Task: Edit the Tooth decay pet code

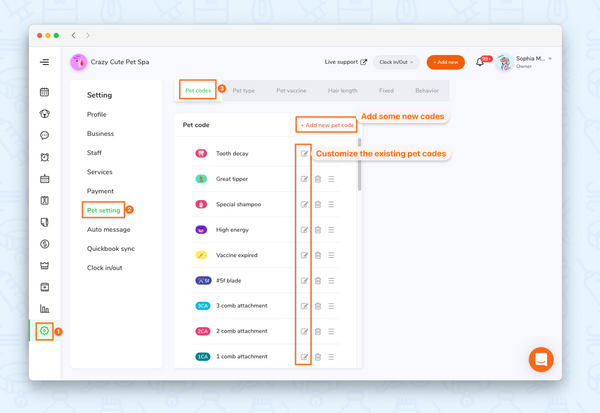Action: [304, 154]
